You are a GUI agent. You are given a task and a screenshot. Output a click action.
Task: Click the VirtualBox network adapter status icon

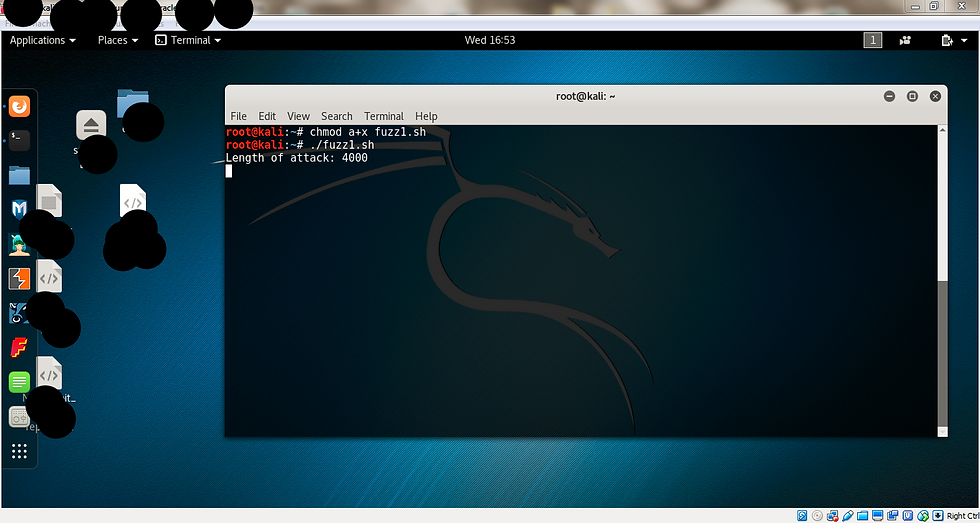[832, 516]
